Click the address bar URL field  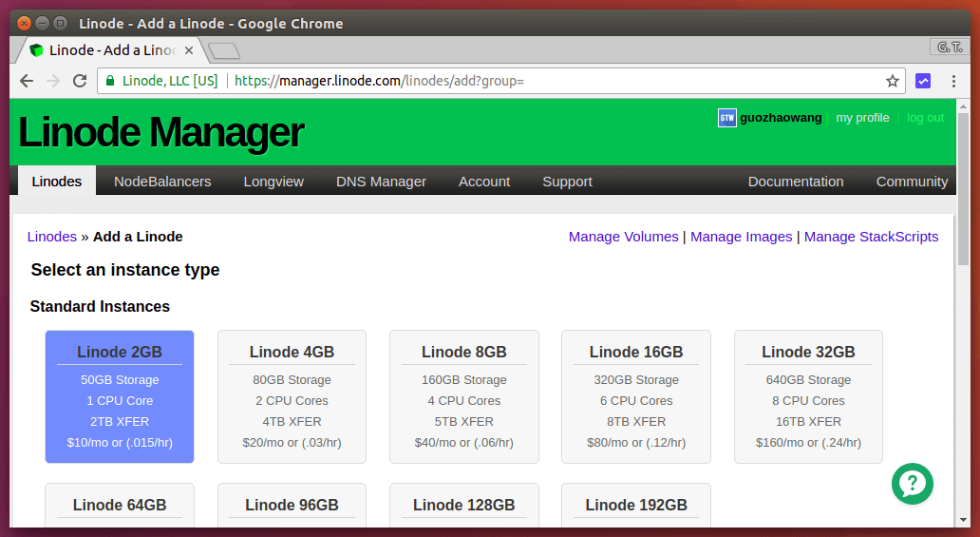[500, 81]
